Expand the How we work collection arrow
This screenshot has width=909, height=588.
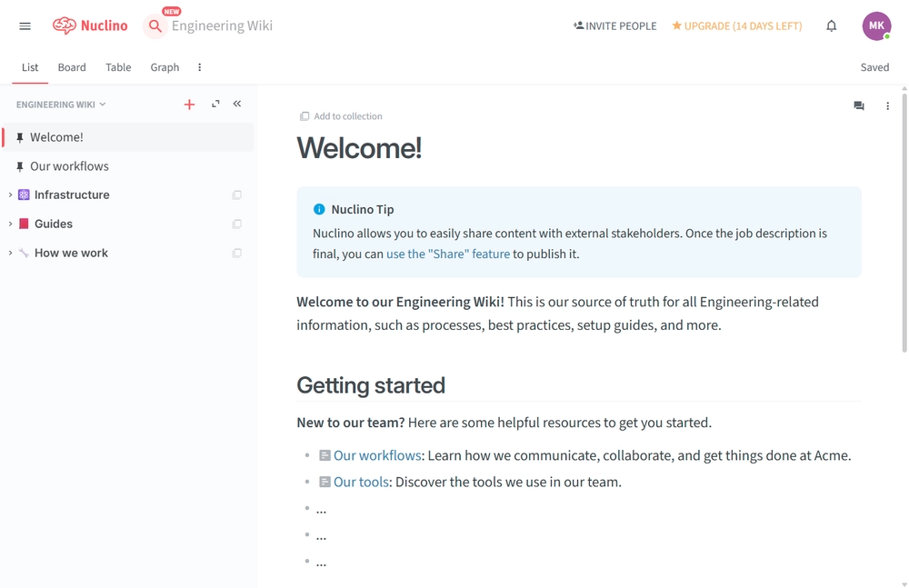coord(10,253)
